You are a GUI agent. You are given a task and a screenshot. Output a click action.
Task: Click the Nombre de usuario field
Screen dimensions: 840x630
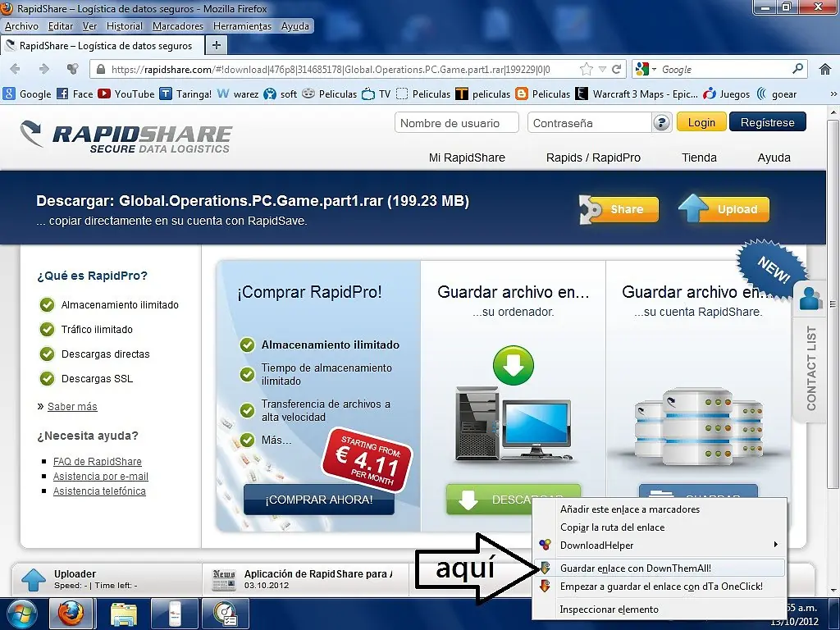pos(456,123)
